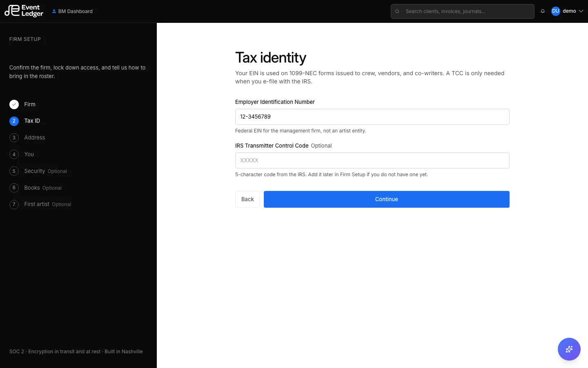Open the AI assistant sparkle button
This screenshot has height=368, width=588.
(569, 349)
